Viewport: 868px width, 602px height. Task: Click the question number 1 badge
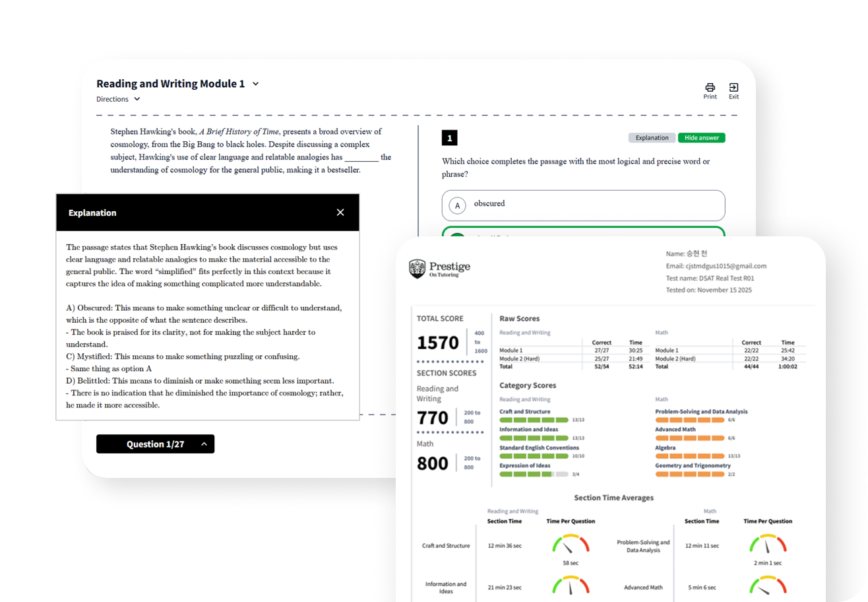(x=449, y=138)
